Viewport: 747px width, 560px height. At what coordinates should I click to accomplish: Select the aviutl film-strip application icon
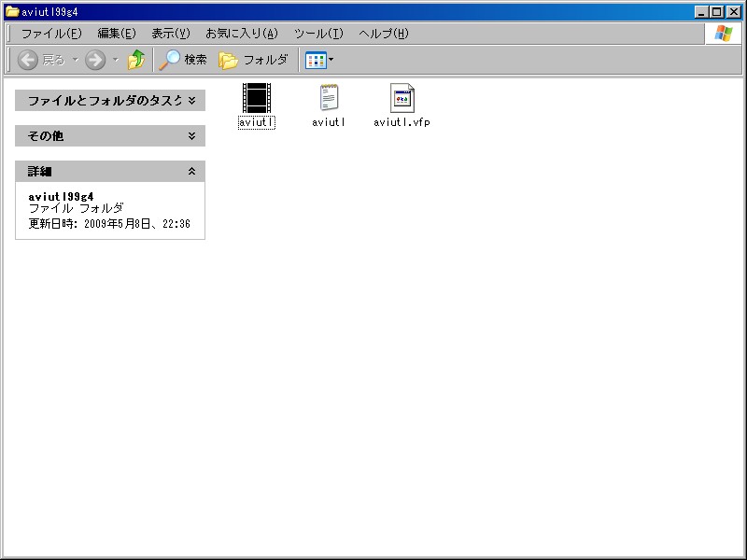pyautogui.click(x=256, y=98)
